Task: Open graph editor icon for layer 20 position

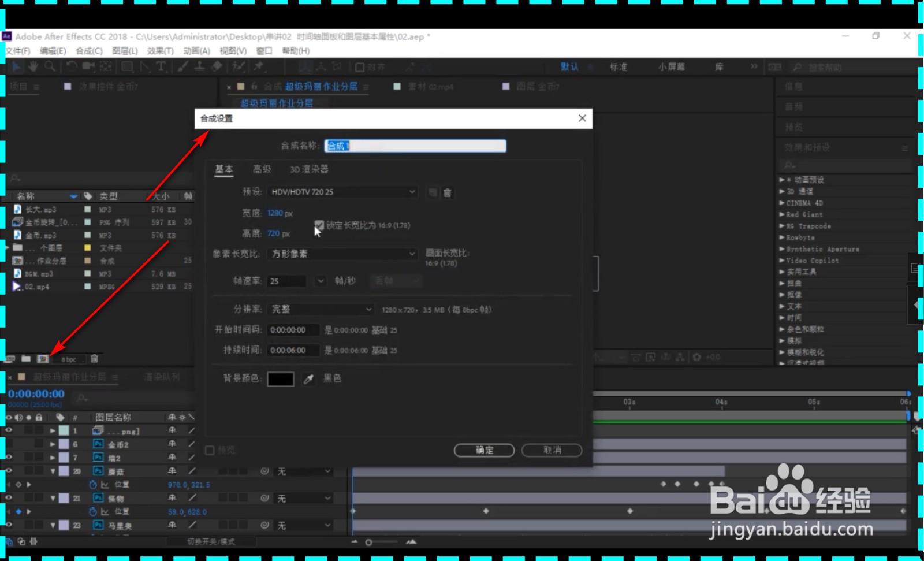Action: [x=105, y=485]
